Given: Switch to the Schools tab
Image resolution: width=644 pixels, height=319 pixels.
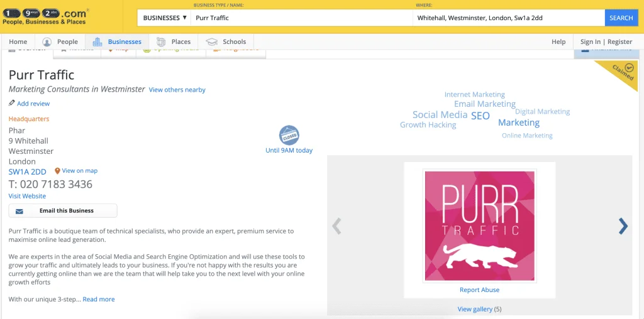Looking at the screenshot, I should (x=226, y=41).
